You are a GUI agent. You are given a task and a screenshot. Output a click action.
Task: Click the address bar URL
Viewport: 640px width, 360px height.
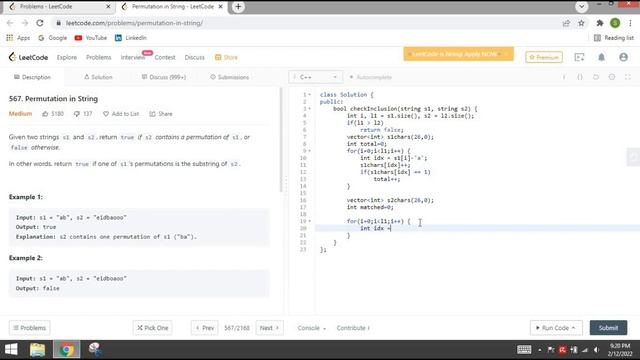point(134,23)
